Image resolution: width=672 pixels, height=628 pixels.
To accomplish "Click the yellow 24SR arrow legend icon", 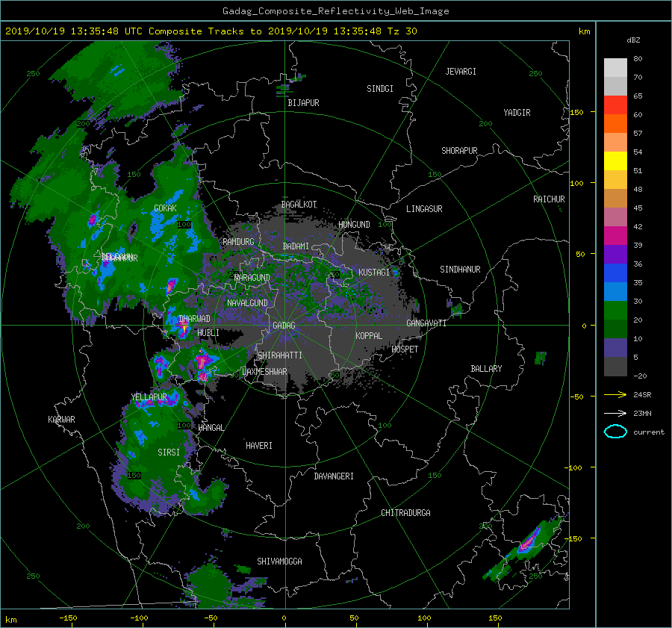I will [615, 394].
